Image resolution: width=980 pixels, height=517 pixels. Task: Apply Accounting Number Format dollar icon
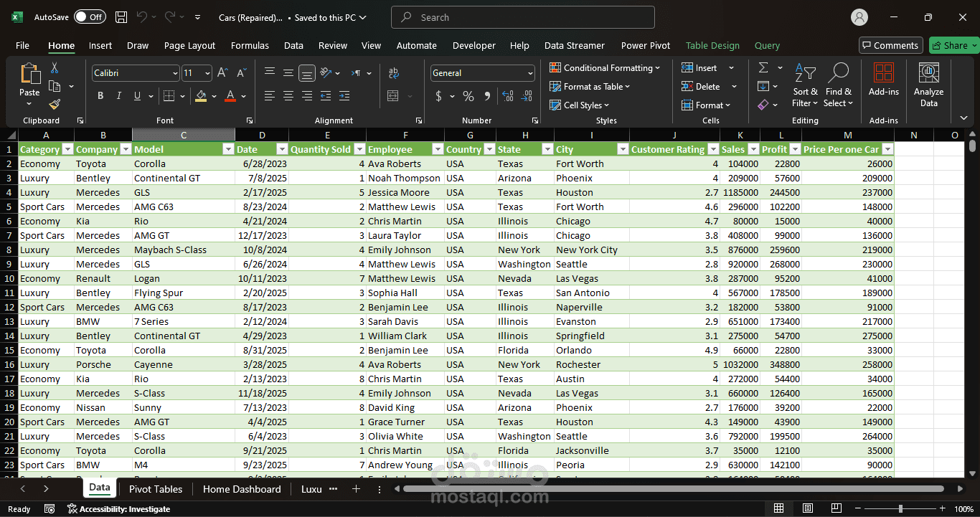[x=438, y=96]
